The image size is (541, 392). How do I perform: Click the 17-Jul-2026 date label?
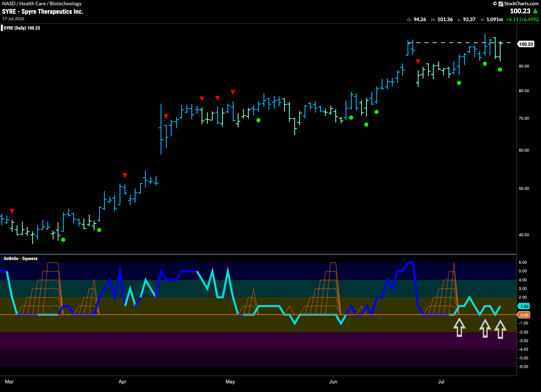[x=13, y=19]
